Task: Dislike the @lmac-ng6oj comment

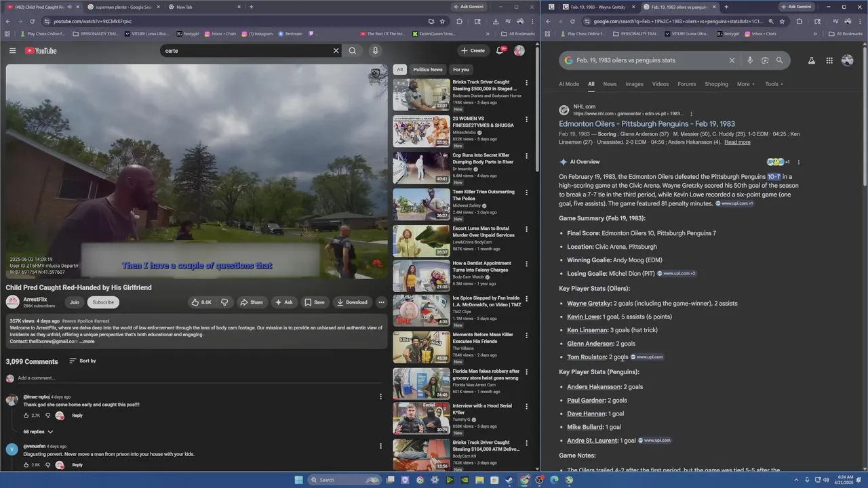Action: (47, 415)
